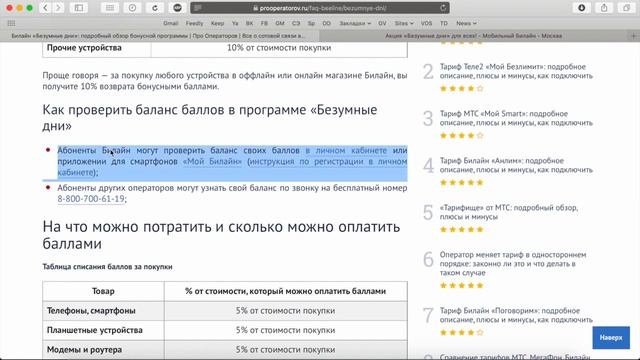640x360 pixels.
Task: Open МТС «Мой Smart» tariff article
Action: point(516,118)
